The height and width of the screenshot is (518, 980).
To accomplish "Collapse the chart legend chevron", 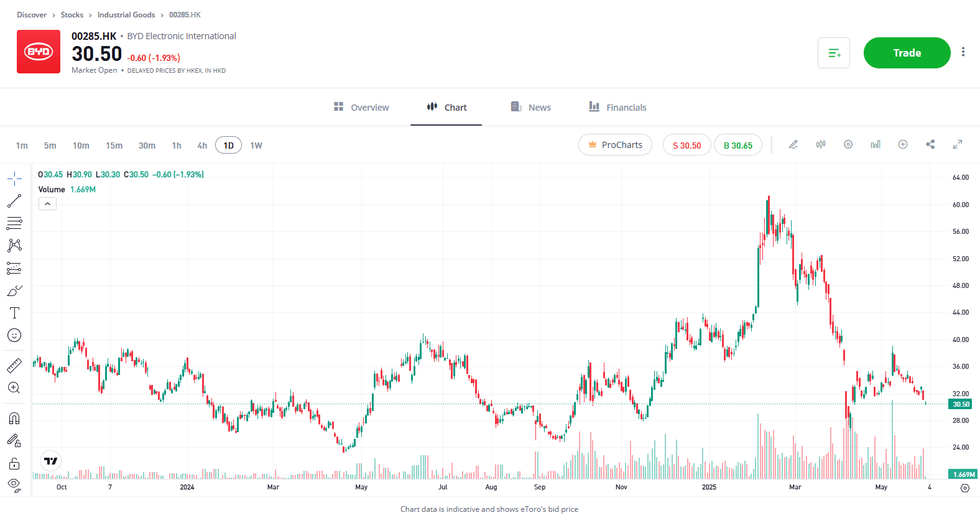I will click(47, 204).
